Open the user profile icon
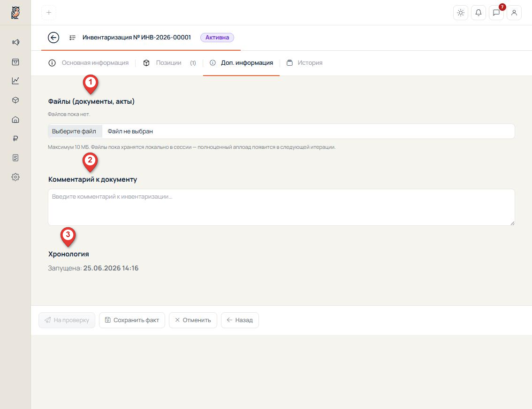This screenshot has height=409, width=532. coord(514,13)
